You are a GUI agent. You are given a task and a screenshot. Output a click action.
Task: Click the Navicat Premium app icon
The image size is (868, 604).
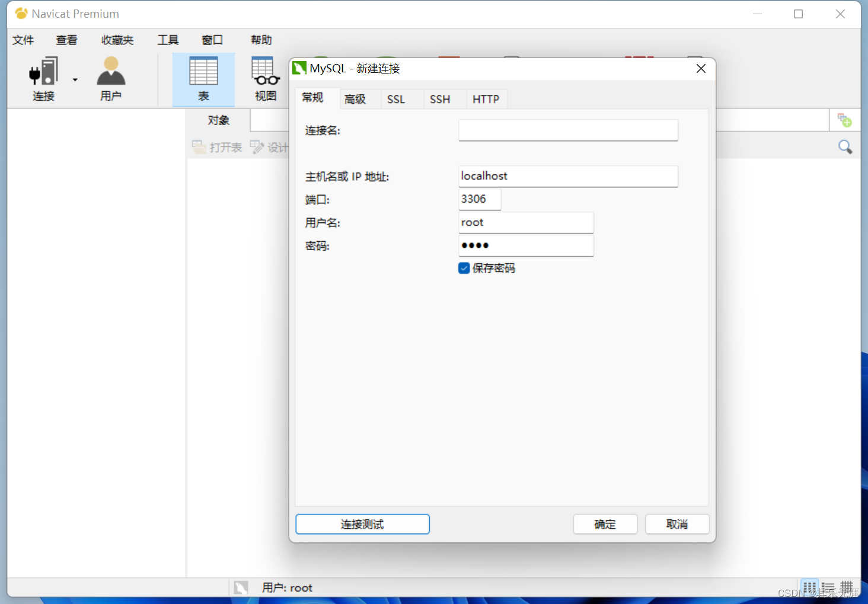pyautogui.click(x=21, y=13)
